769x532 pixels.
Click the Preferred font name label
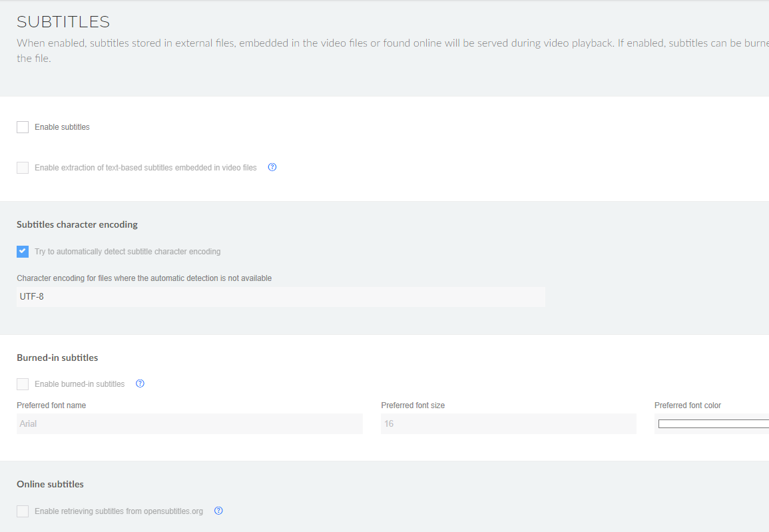pos(51,405)
